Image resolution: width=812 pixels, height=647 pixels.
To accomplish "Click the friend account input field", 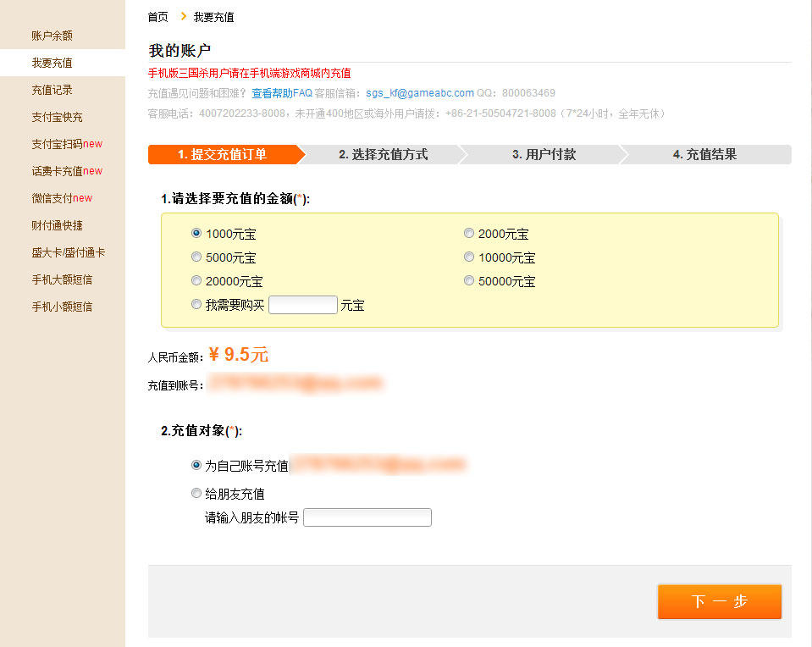I will click(367, 517).
